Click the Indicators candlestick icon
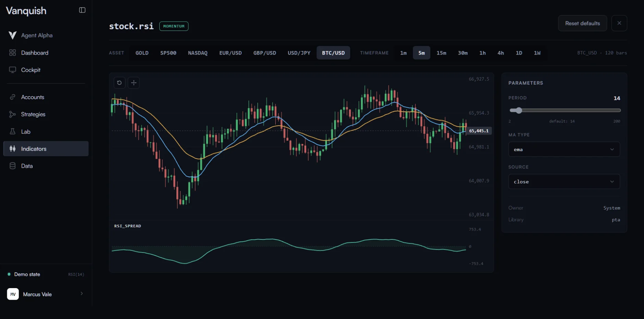Screen dimensions: 644x319 [13, 149]
